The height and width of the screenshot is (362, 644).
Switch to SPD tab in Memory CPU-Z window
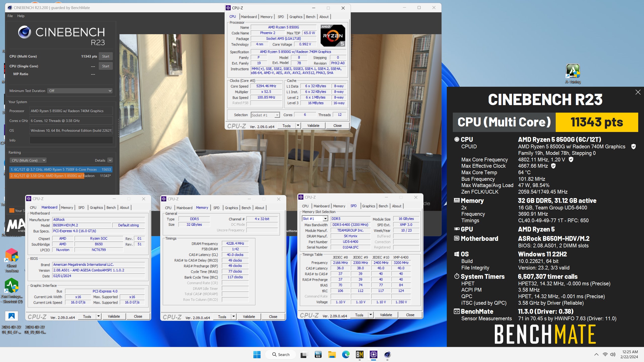216,208
